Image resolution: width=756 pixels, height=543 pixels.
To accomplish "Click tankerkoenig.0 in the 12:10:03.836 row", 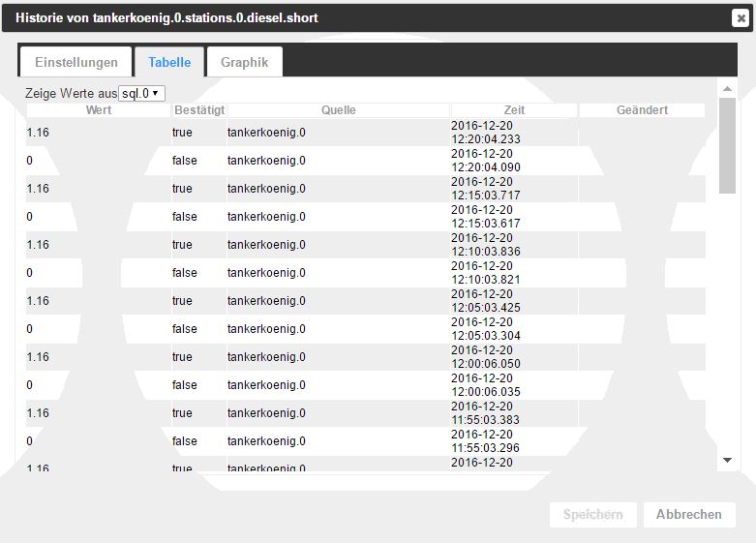I will [x=266, y=245].
